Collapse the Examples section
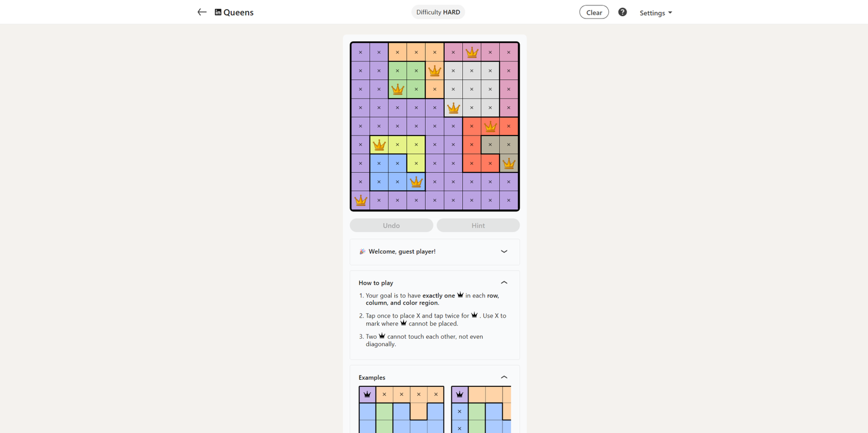 pyautogui.click(x=504, y=377)
